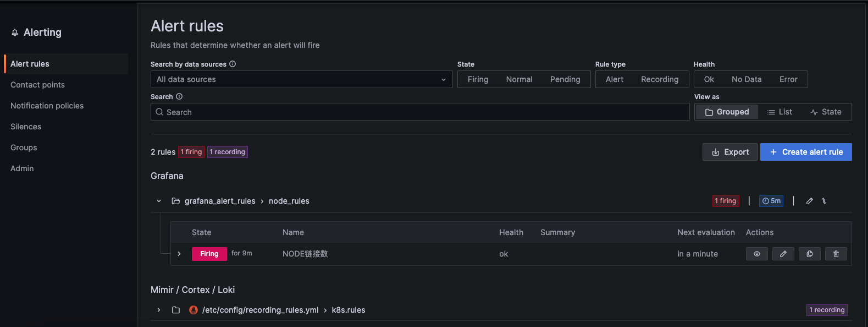Go to Notification policies page
Viewport: 868px width, 327px height.
(47, 106)
